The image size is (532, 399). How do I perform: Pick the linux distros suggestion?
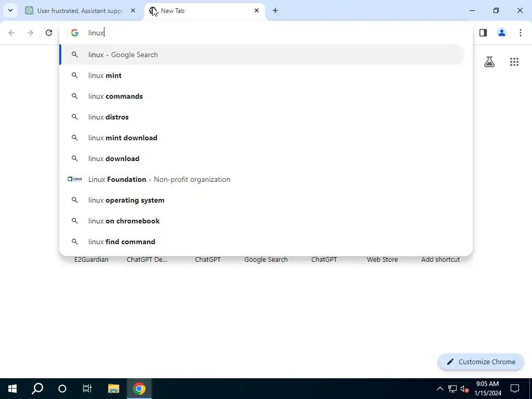click(262, 117)
